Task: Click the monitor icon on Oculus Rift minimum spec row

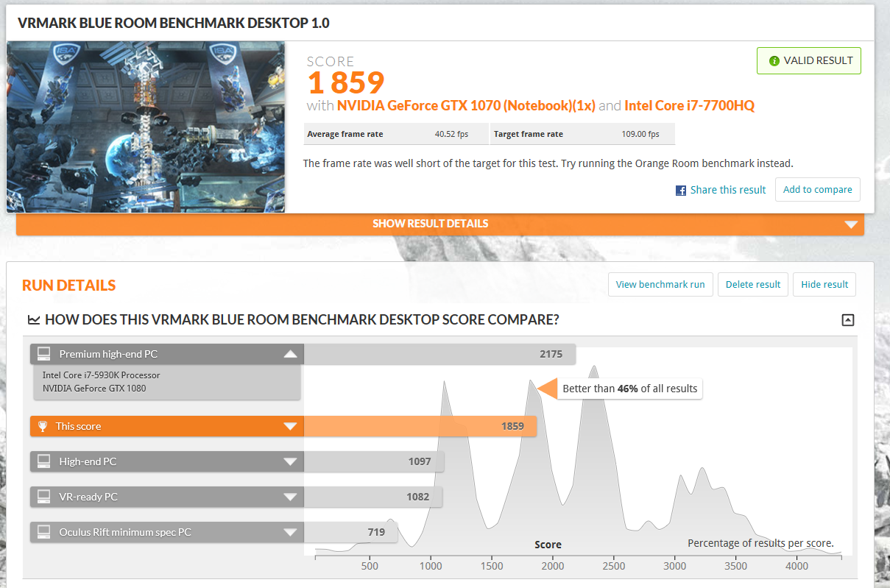Action: pos(45,532)
